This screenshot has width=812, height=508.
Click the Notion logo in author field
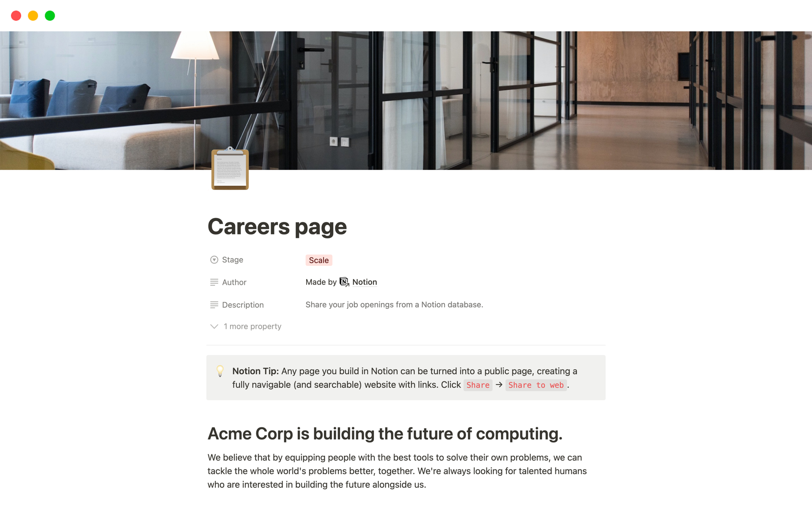pos(344,281)
